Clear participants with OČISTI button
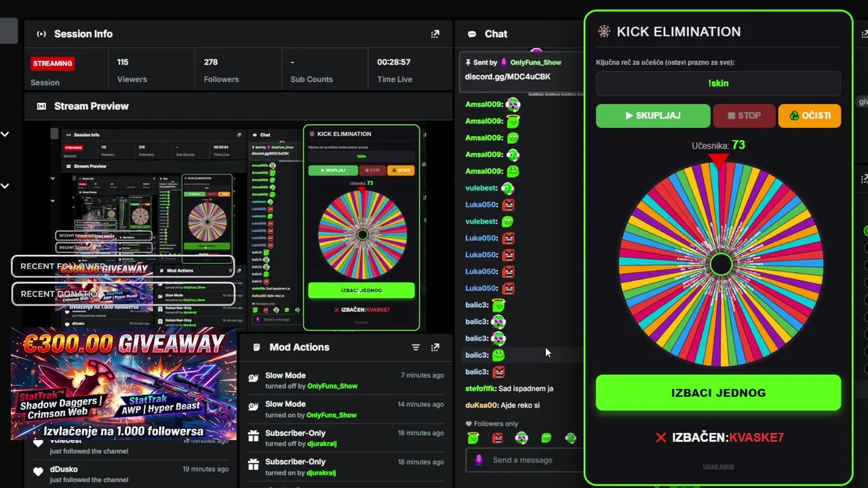Screen dimensions: 868x488 pos(810,116)
